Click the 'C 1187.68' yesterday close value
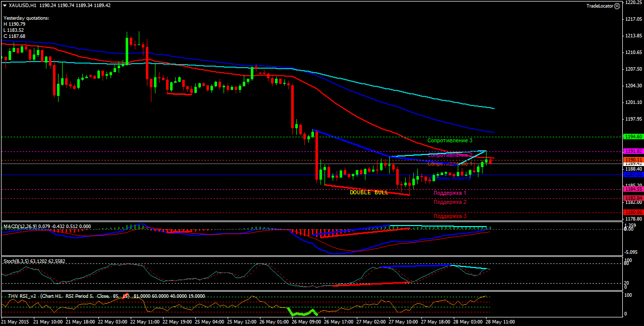The width and height of the screenshot is (644, 326). pos(15,36)
